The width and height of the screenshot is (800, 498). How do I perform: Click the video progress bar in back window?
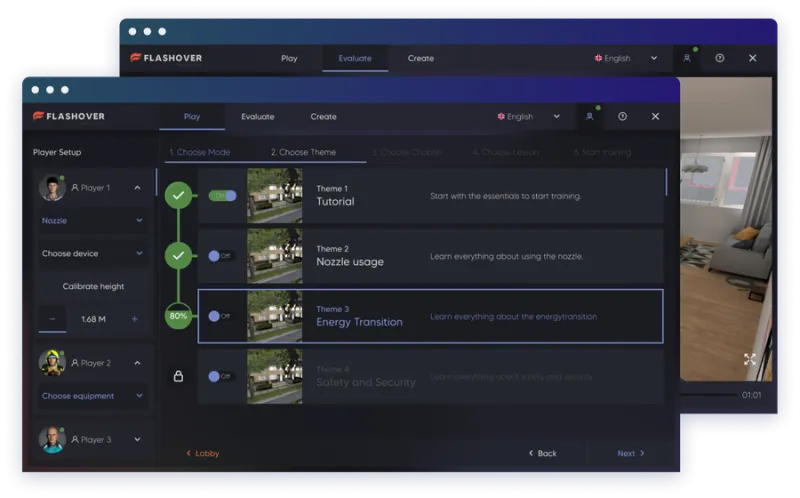click(x=708, y=394)
